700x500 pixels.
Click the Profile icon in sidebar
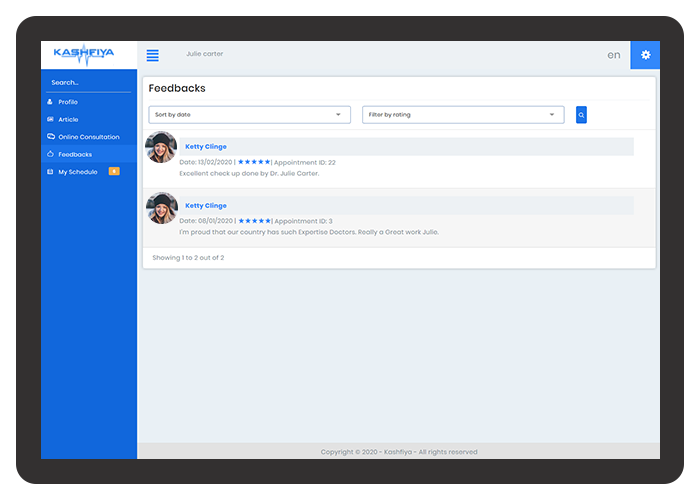[50, 102]
